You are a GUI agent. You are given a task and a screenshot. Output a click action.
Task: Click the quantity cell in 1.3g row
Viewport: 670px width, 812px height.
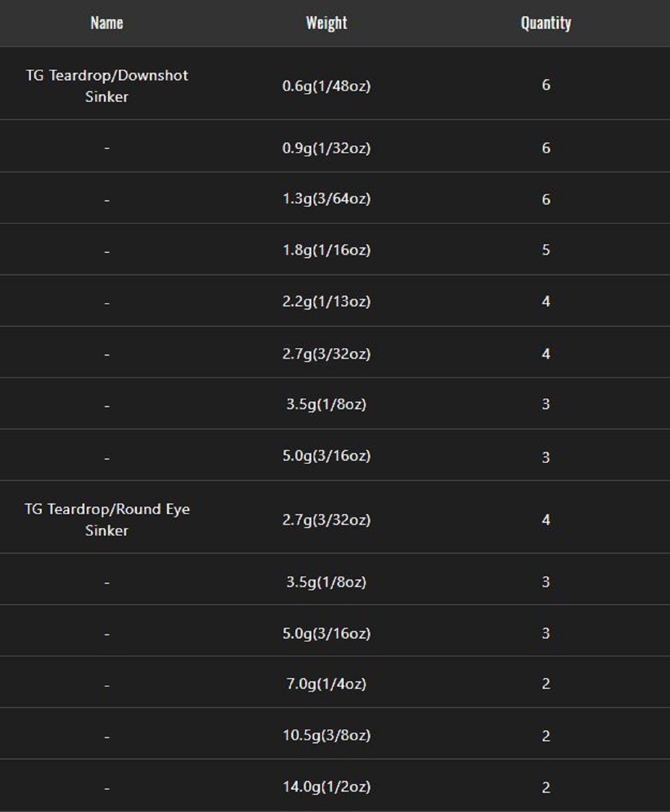pyautogui.click(x=546, y=199)
